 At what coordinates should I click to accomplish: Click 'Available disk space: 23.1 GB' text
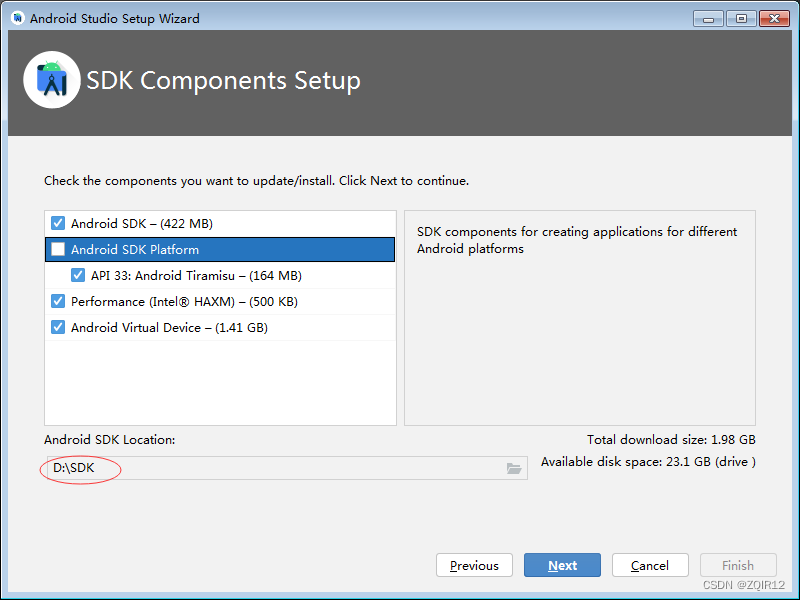tap(648, 462)
